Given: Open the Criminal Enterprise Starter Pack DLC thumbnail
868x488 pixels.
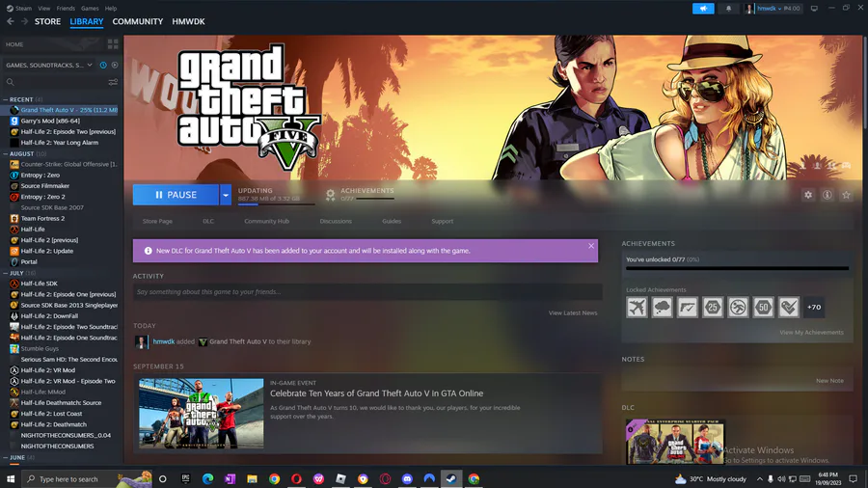Looking at the screenshot, I should [675, 442].
